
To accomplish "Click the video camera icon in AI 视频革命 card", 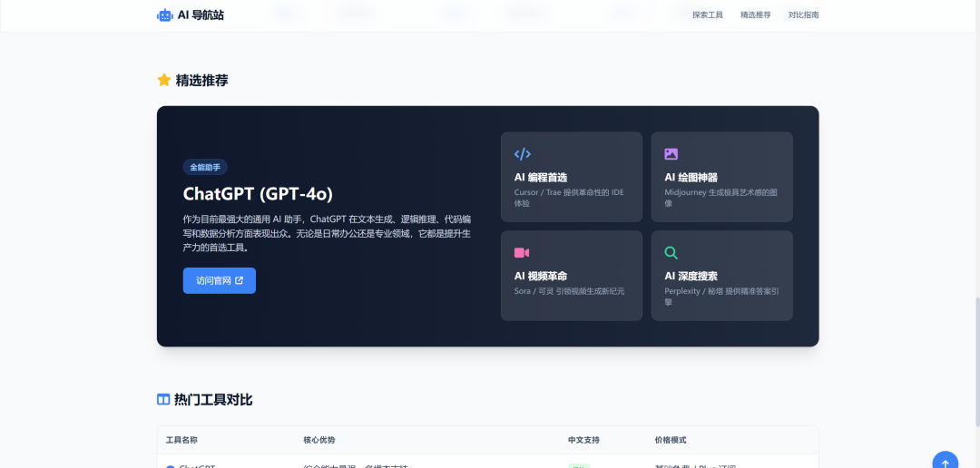I will click(x=522, y=252).
